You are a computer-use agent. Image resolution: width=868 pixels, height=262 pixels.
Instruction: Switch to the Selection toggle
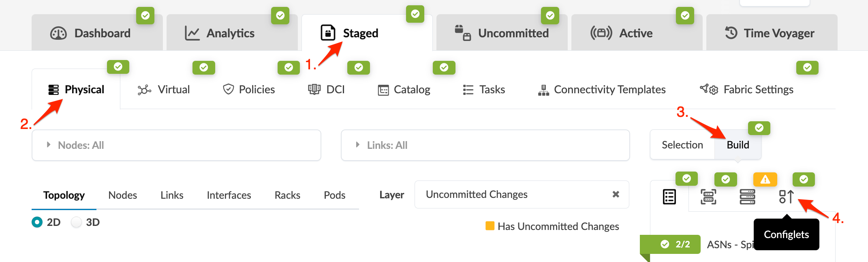(682, 145)
